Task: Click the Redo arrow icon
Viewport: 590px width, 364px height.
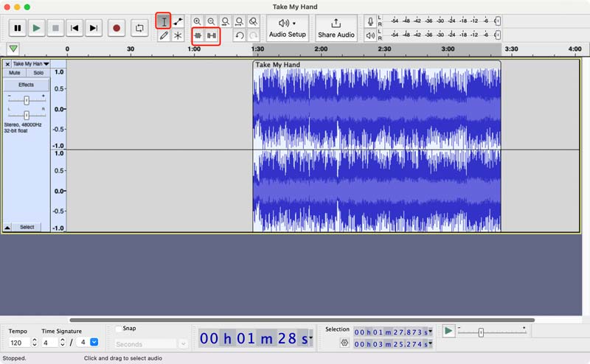Action: [x=254, y=35]
